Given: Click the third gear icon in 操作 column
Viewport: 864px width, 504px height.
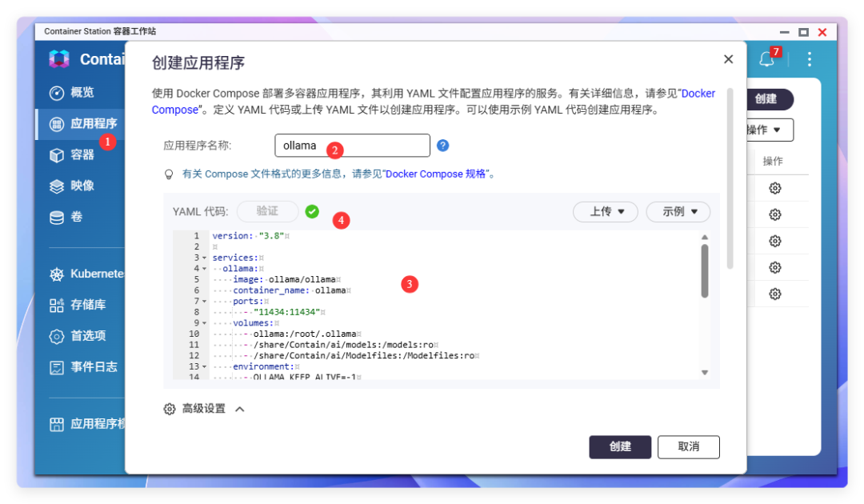Looking at the screenshot, I should pyautogui.click(x=774, y=242).
